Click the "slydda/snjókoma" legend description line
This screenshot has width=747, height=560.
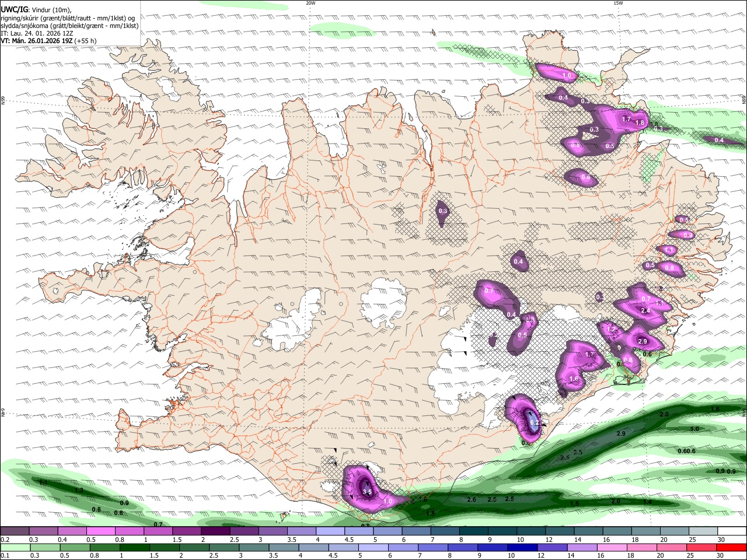tap(69, 26)
